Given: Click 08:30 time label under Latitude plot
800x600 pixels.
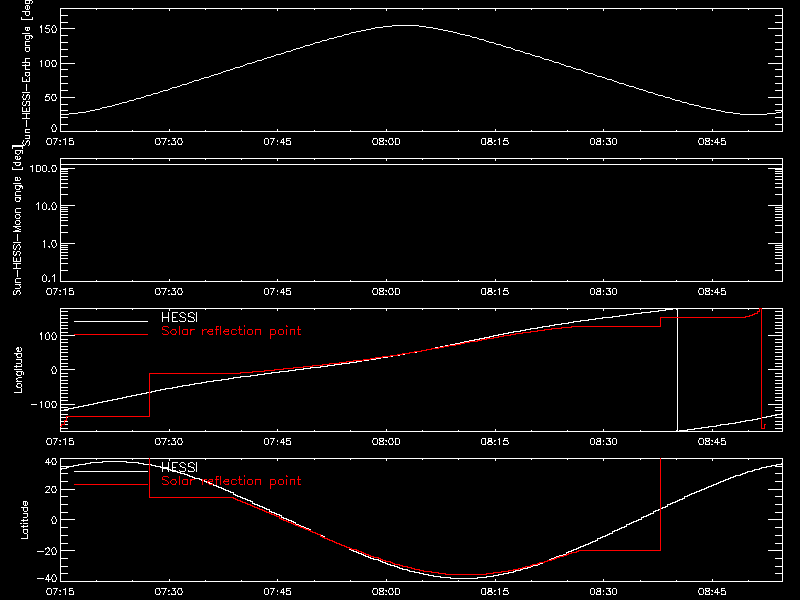Looking at the screenshot, I should (x=604, y=591).
